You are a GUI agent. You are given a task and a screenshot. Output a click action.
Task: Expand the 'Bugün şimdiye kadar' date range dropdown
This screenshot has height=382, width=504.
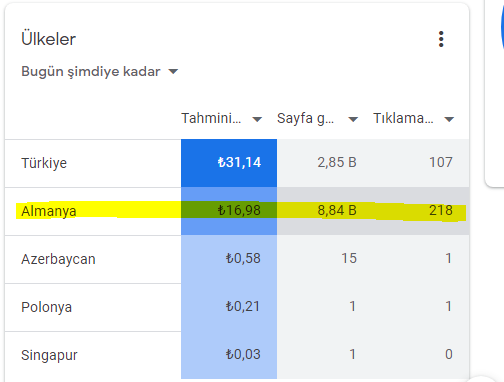click(x=100, y=71)
